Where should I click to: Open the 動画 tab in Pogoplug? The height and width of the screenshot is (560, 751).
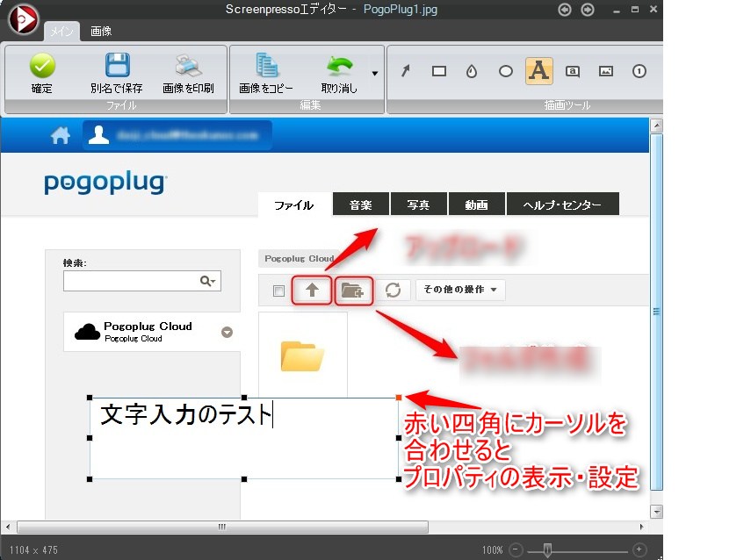coord(477,205)
